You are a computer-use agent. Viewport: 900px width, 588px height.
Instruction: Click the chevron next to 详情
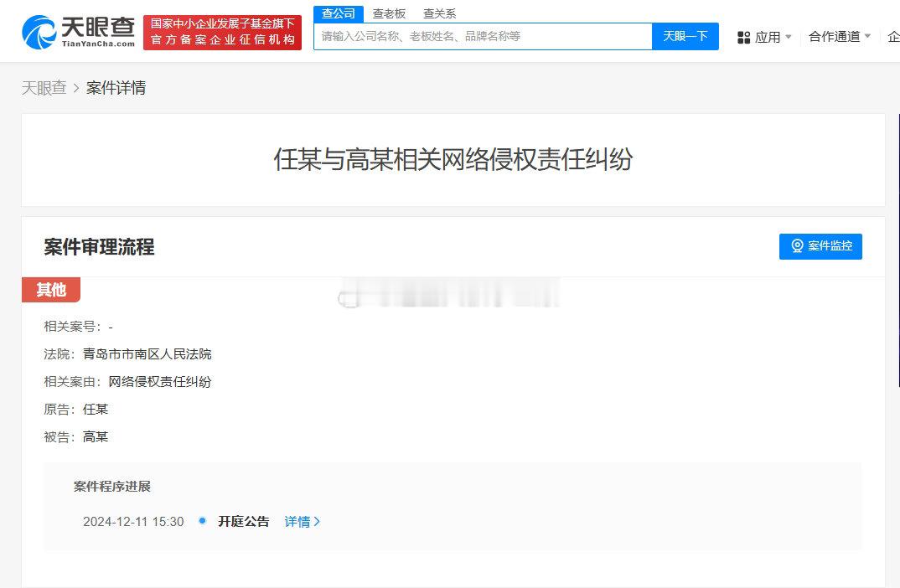[x=317, y=522]
